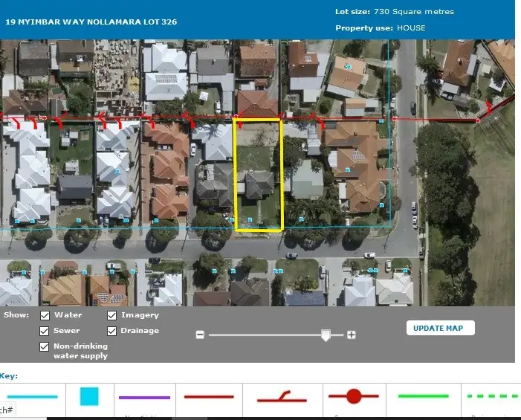Disable the Imagery checkbox
521x420 pixels.
click(111, 315)
